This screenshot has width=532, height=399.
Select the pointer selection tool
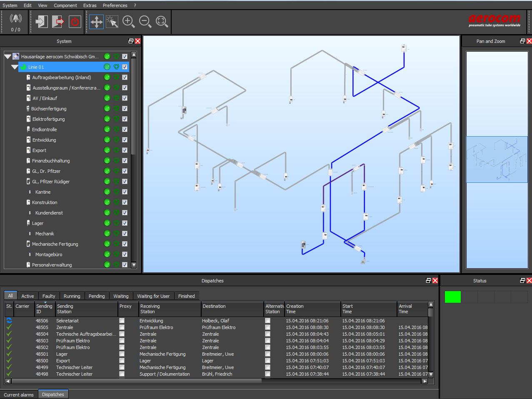click(112, 22)
